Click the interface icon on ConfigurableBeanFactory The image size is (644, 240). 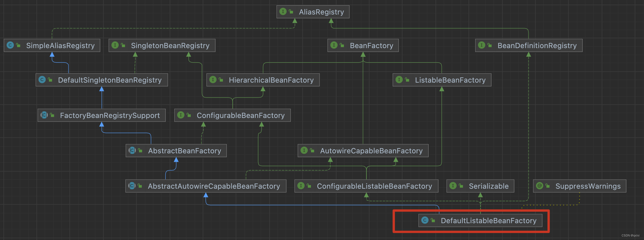[x=181, y=115]
